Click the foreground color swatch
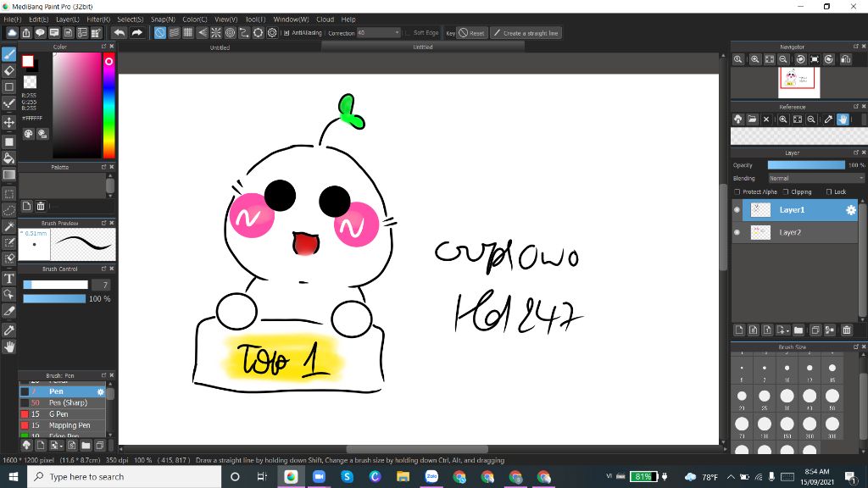This screenshot has height=488, width=868. pos(28,61)
